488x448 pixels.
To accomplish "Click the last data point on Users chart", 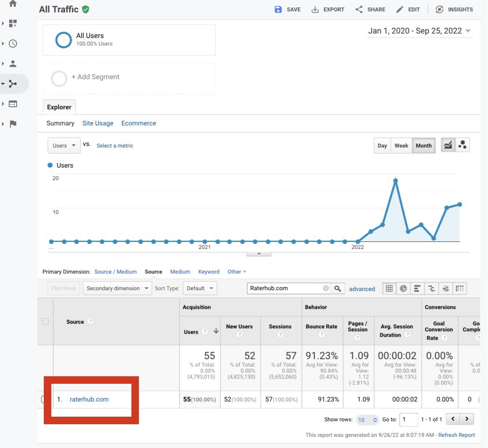I will tap(460, 204).
